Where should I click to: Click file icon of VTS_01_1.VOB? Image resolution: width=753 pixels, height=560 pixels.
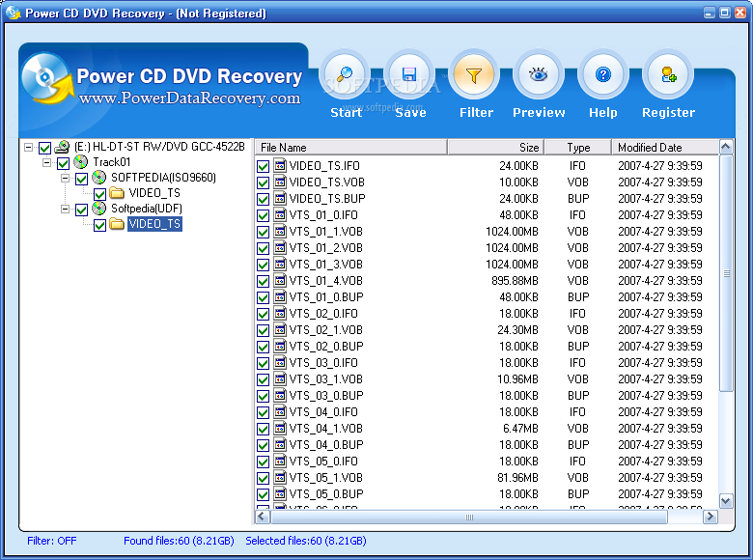tap(280, 231)
